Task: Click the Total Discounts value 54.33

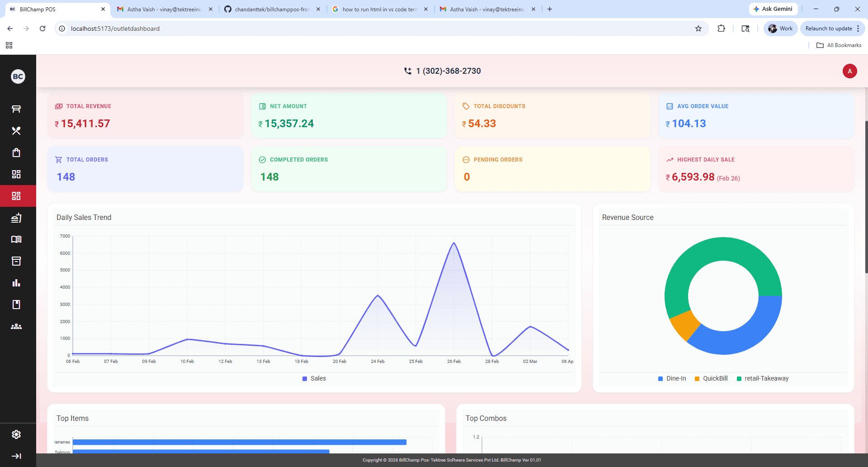Action: [482, 124]
